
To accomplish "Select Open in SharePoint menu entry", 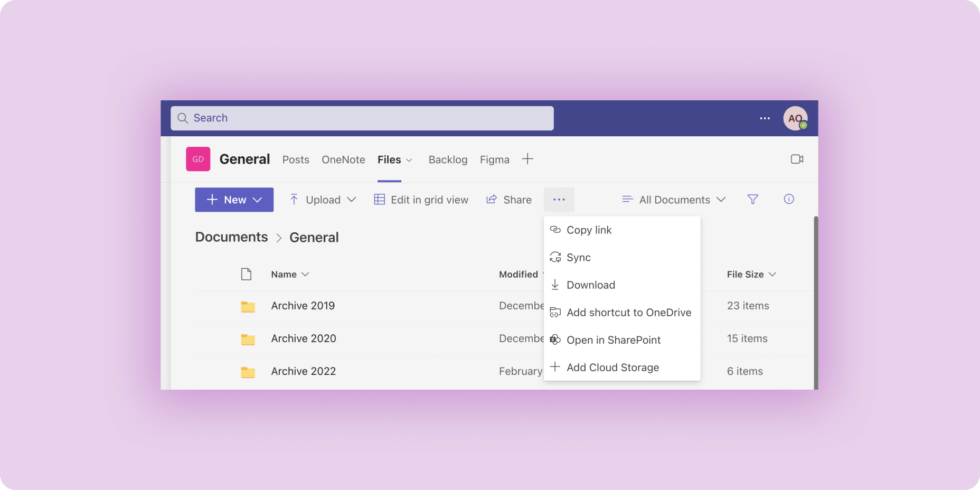I will tap(613, 340).
